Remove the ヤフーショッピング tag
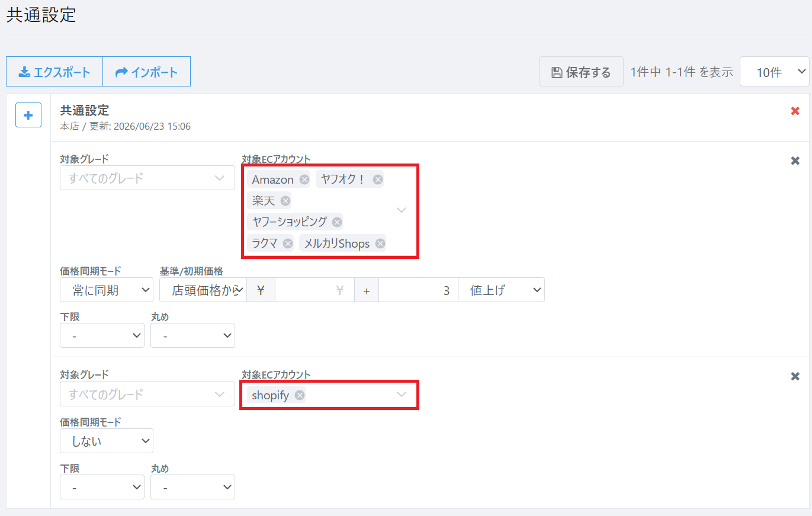812x516 pixels. tap(337, 222)
